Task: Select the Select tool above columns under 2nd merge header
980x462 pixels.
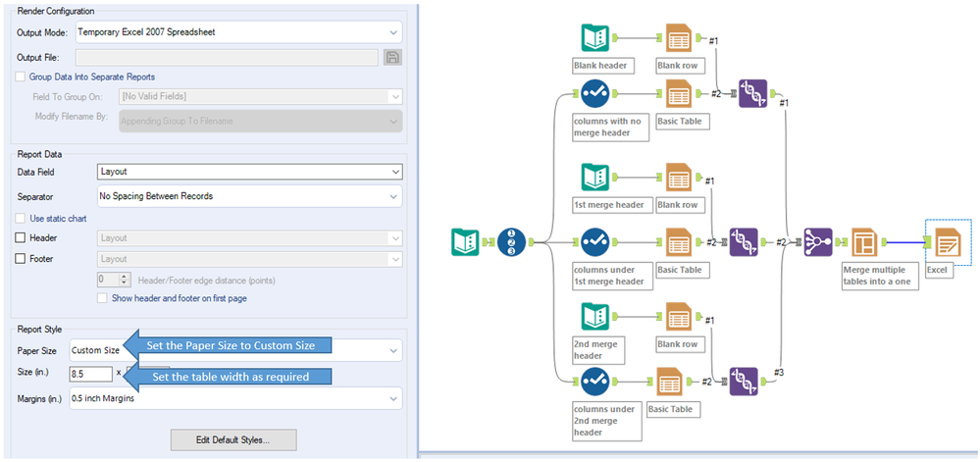Action: pyautogui.click(x=594, y=382)
